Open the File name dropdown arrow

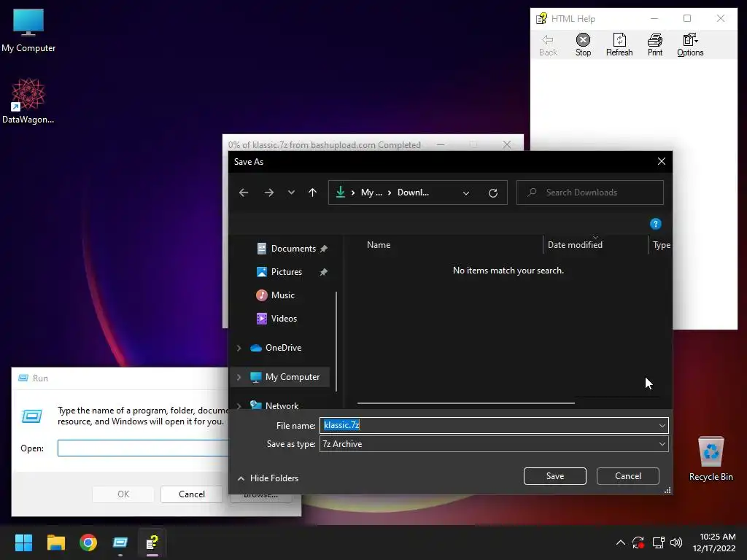pos(662,425)
